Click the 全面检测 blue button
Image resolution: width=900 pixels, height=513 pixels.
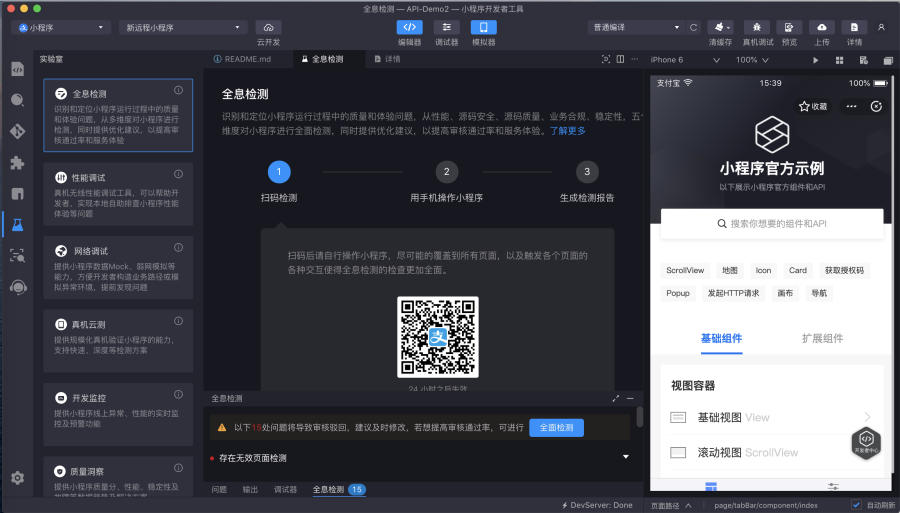point(556,428)
